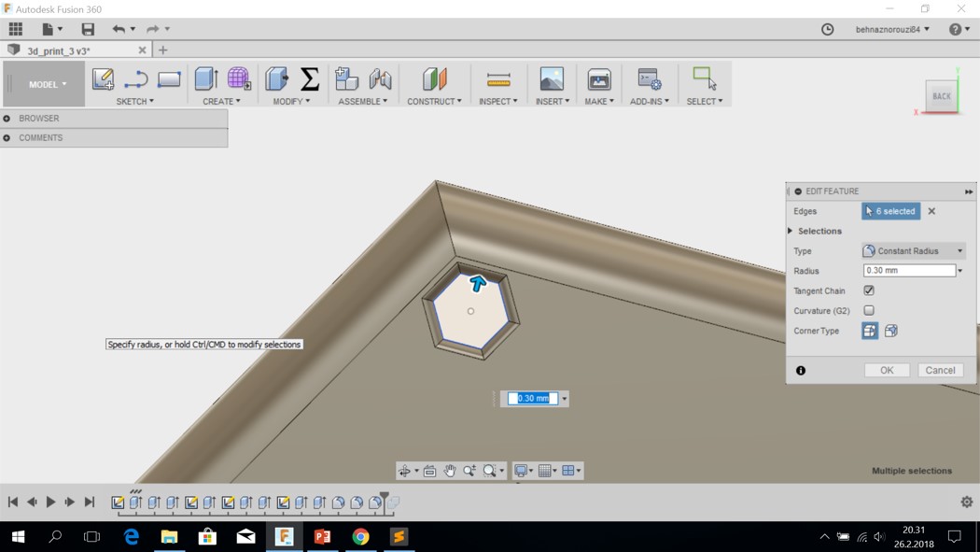Expand the Selections section
The height and width of the screenshot is (552, 980).
click(791, 231)
